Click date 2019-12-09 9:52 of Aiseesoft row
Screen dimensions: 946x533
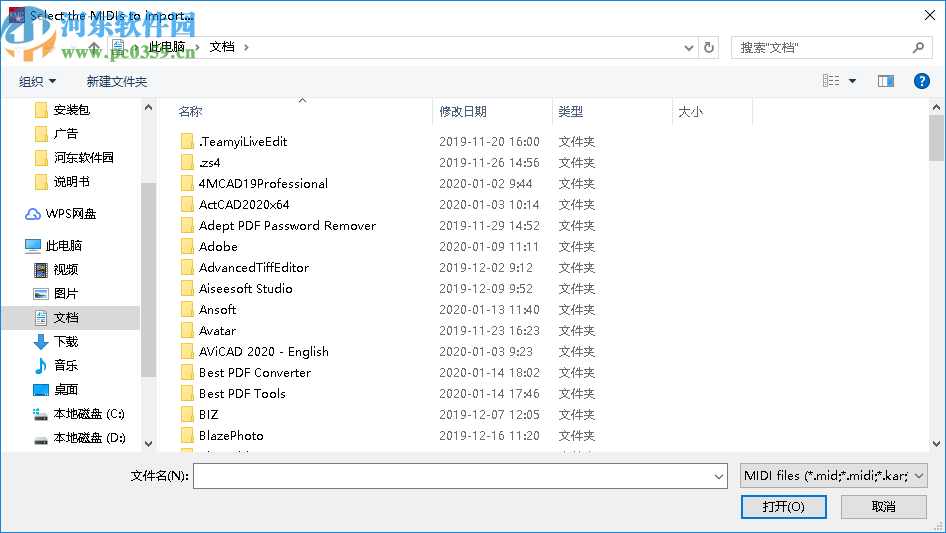click(x=486, y=289)
